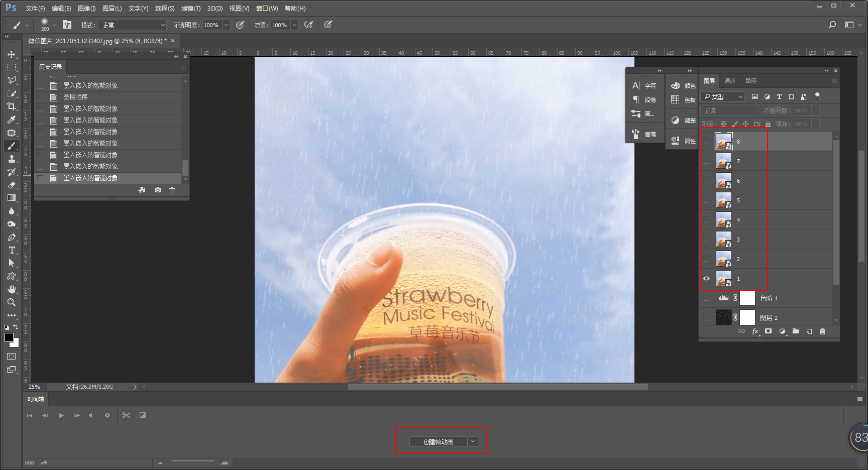This screenshot has width=868, height=470.
Task: Show layer 5 via its visibility box
Action: (707, 200)
